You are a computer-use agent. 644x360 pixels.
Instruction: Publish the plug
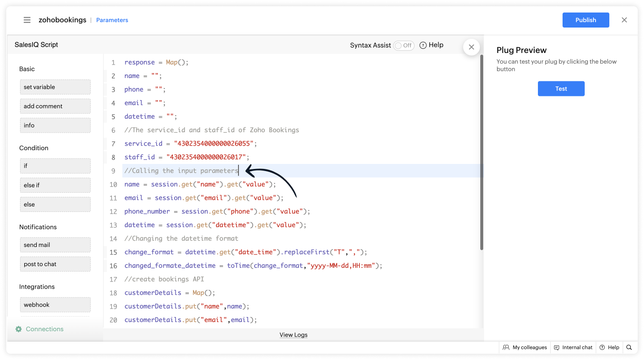point(586,20)
